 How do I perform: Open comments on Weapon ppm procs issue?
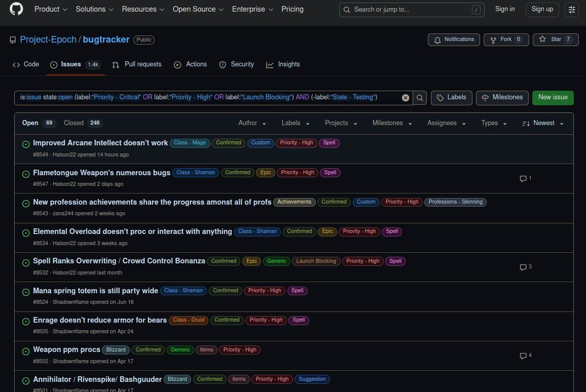[x=526, y=356]
